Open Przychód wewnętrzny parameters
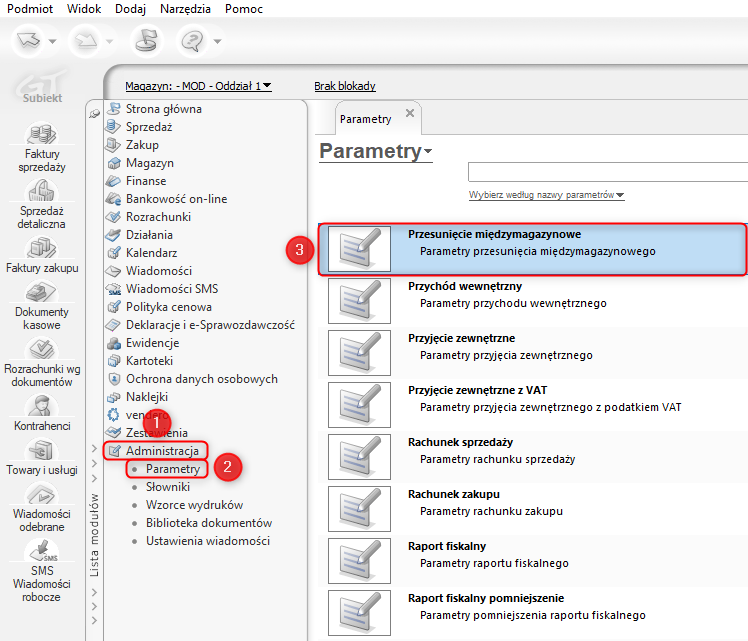The image size is (748, 641). pos(533,301)
